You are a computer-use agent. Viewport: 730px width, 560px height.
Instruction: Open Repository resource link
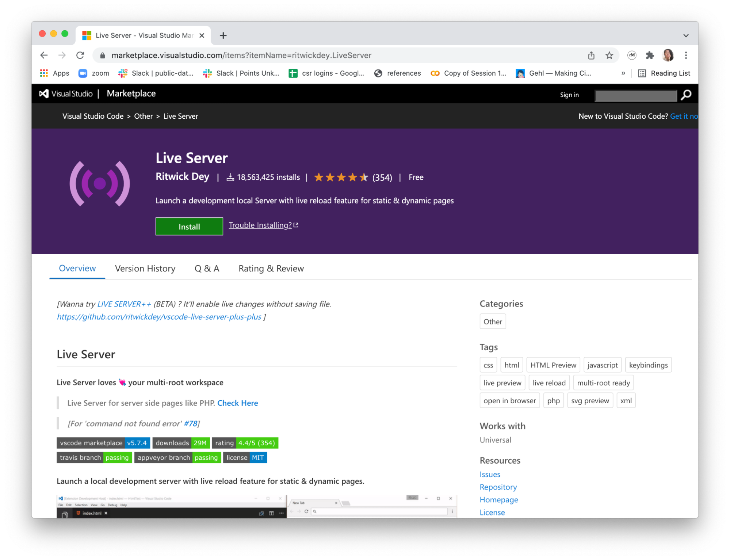point(498,487)
